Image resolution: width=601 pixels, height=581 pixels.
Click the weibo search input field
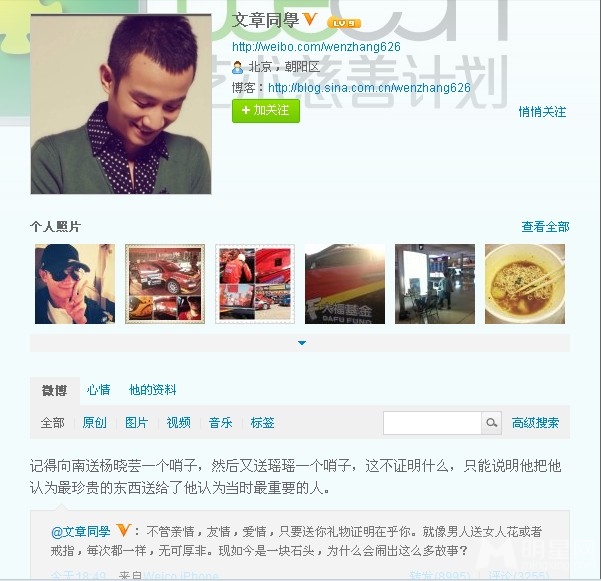432,423
